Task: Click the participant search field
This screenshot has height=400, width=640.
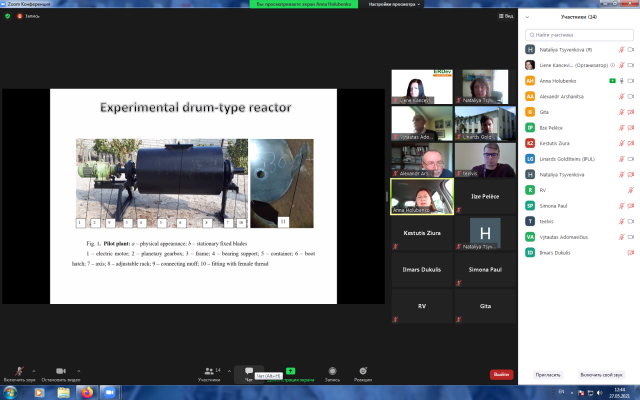Action: (x=579, y=34)
